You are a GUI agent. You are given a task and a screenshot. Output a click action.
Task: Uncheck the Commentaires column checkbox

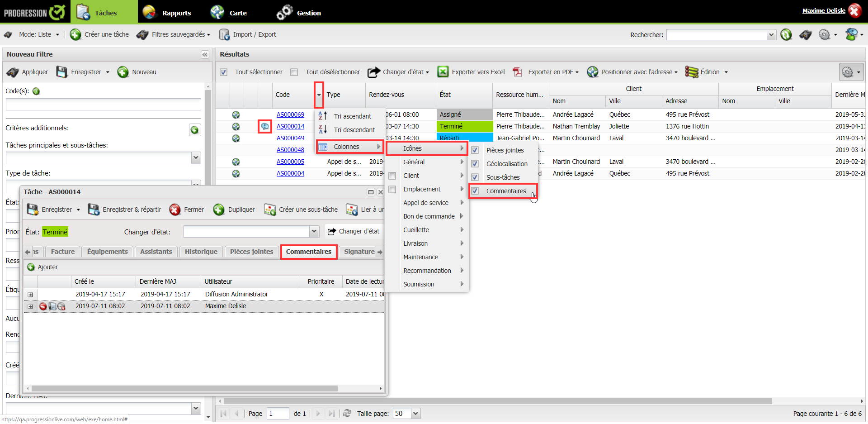coord(475,191)
